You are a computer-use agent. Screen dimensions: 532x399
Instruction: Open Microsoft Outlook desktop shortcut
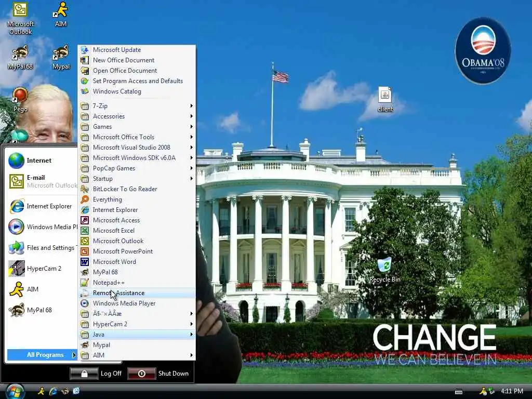click(20, 18)
